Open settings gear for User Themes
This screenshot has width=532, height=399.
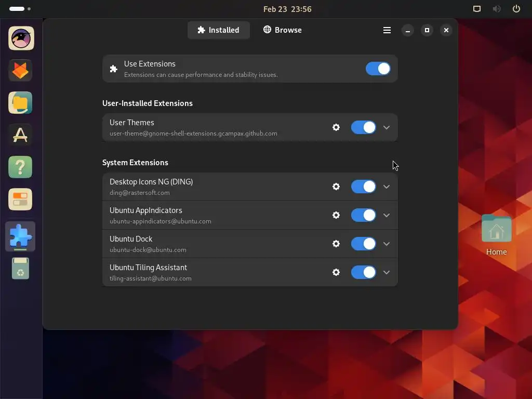[x=336, y=127]
